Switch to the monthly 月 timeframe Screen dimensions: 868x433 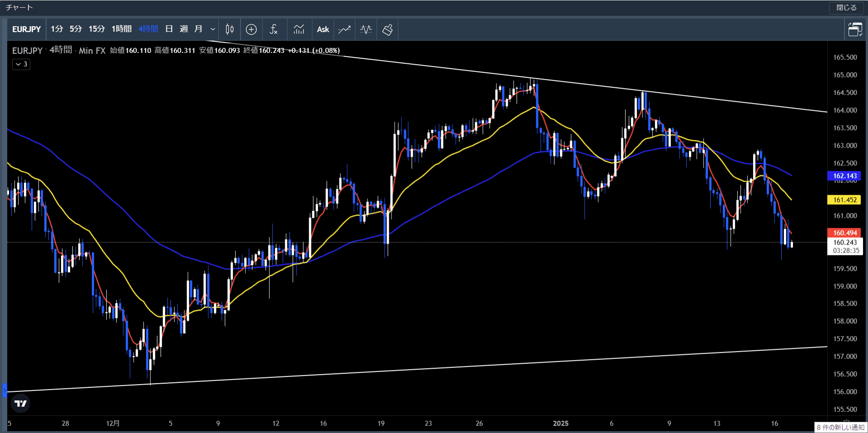tap(198, 29)
